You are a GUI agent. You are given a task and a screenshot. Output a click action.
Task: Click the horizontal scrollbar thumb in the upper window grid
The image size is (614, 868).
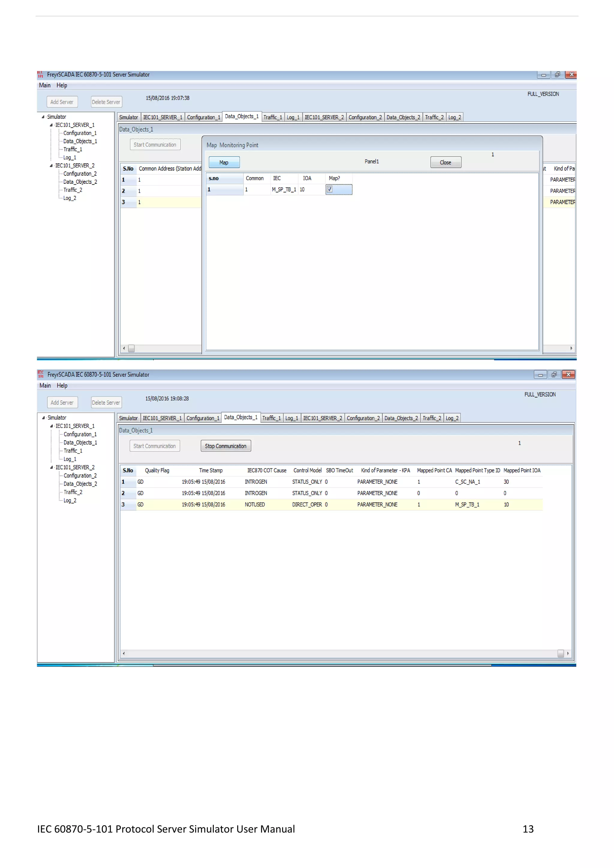point(131,349)
